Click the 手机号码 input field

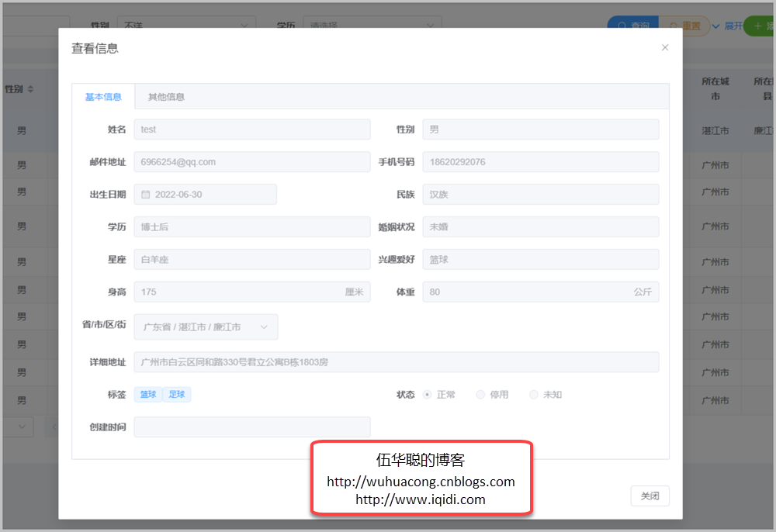[x=540, y=162]
